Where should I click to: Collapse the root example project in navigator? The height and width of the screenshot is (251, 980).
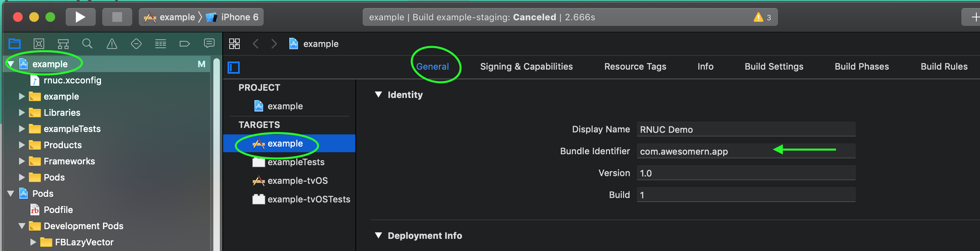click(x=11, y=64)
